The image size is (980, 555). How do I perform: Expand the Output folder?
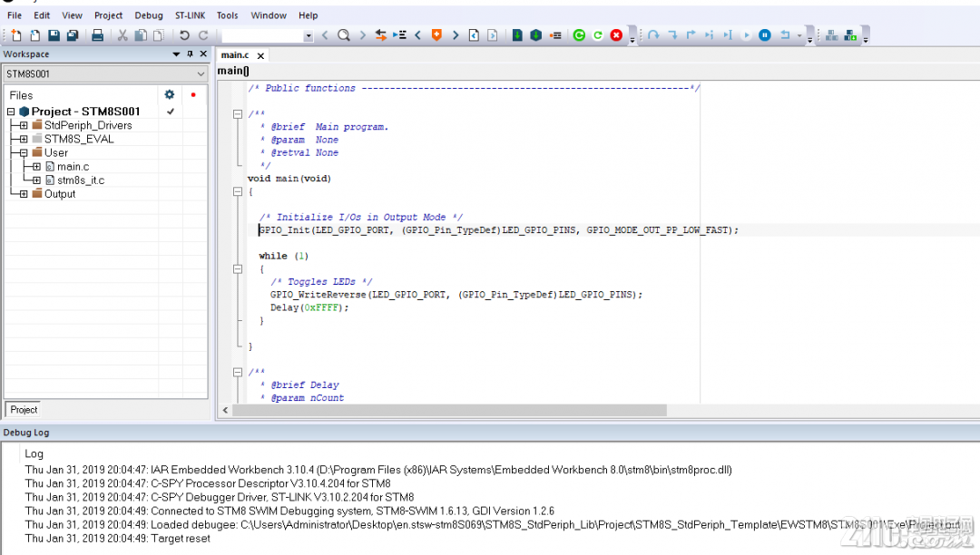coord(24,194)
